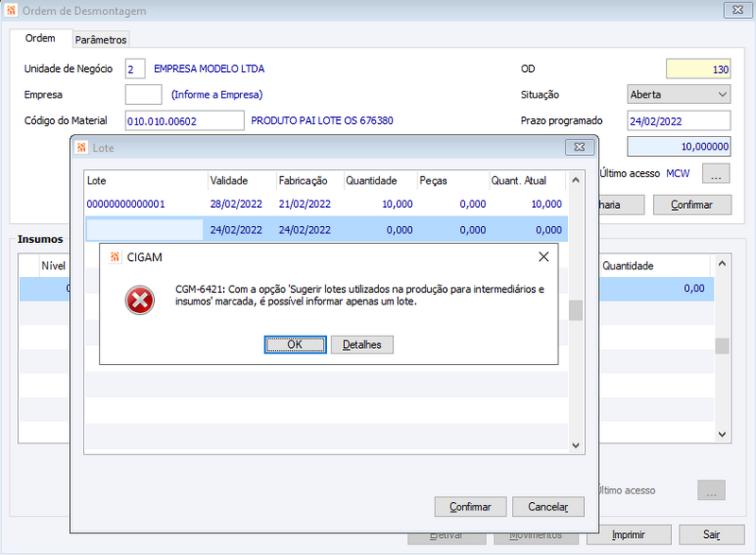
Task: Click the Nível column header in Insumos
Action: tap(54, 266)
